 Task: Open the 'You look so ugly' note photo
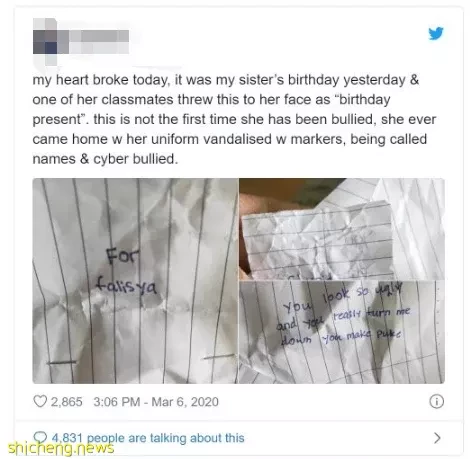342,332
